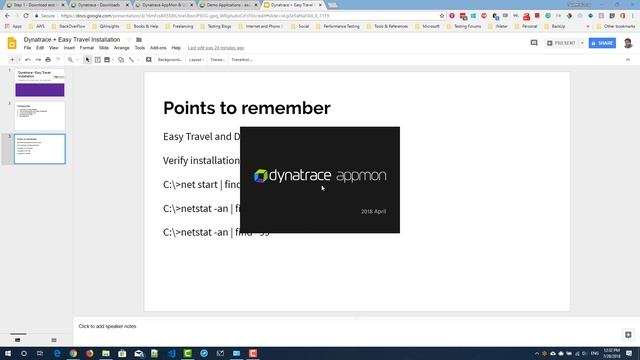This screenshot has height=360, width=640.
Task: Select slide 1 thumbnail with purple band
Action: point(40,83)
